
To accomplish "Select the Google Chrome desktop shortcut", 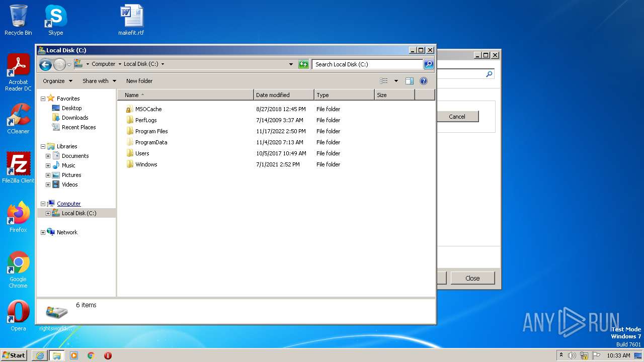I will (18, 270).
